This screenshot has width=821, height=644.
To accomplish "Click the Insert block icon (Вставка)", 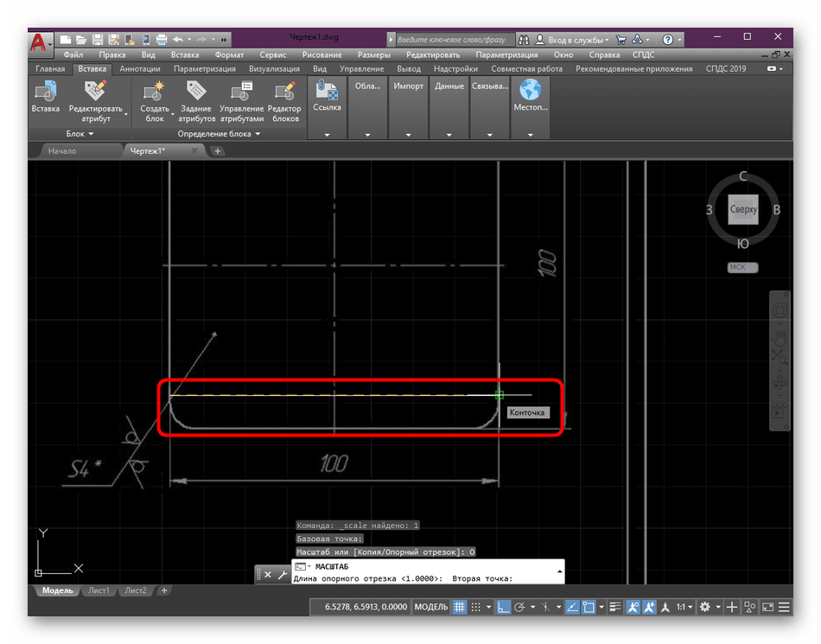I will [46, 91].
